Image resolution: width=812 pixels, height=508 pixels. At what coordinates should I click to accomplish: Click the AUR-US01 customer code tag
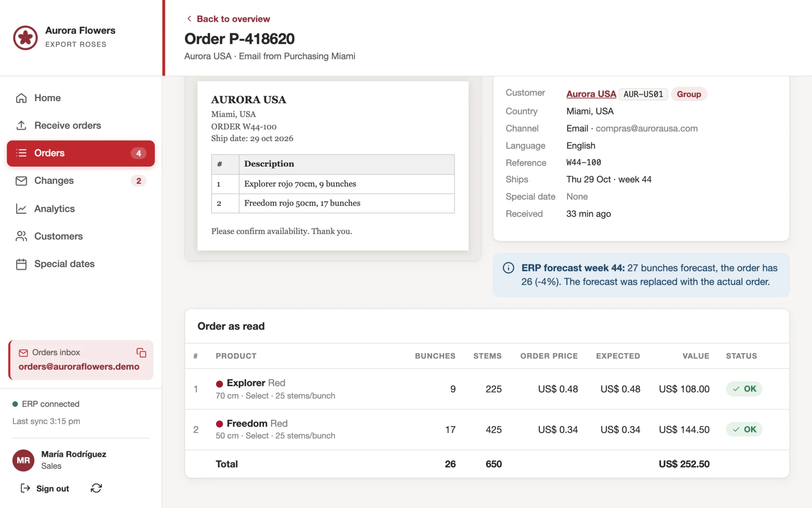click(x=643, y=94)
